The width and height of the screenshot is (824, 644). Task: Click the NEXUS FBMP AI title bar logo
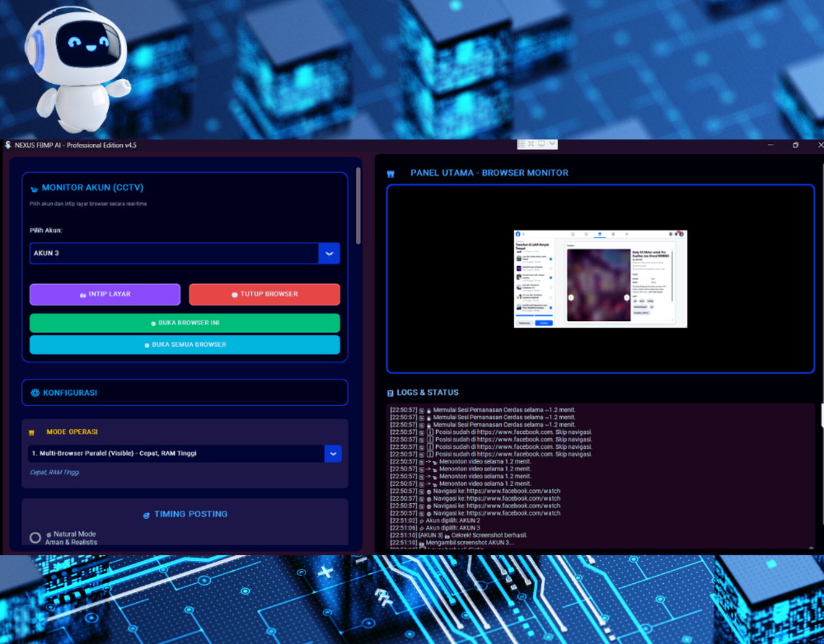(x=6, y=145)
